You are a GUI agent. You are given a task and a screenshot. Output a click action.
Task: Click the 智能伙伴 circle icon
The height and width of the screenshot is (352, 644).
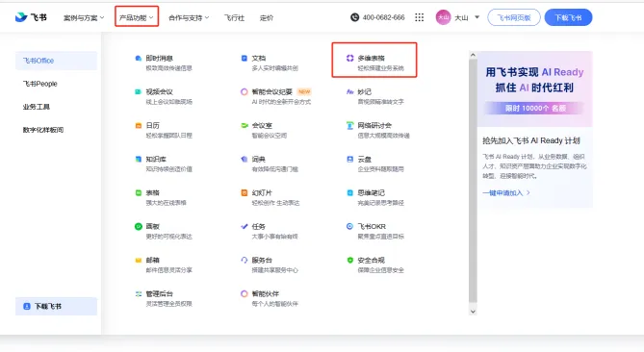(x=245, y=293)
